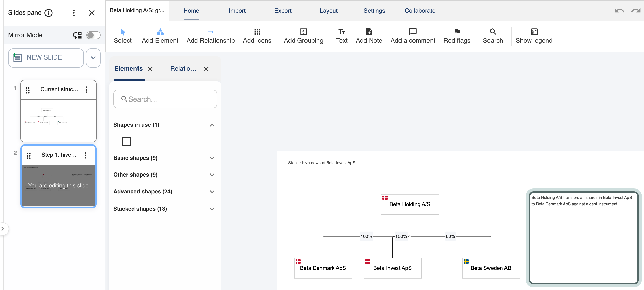Toggle the Mirror Mode switch
Screen dimensions: 644x290
[93, 35]
